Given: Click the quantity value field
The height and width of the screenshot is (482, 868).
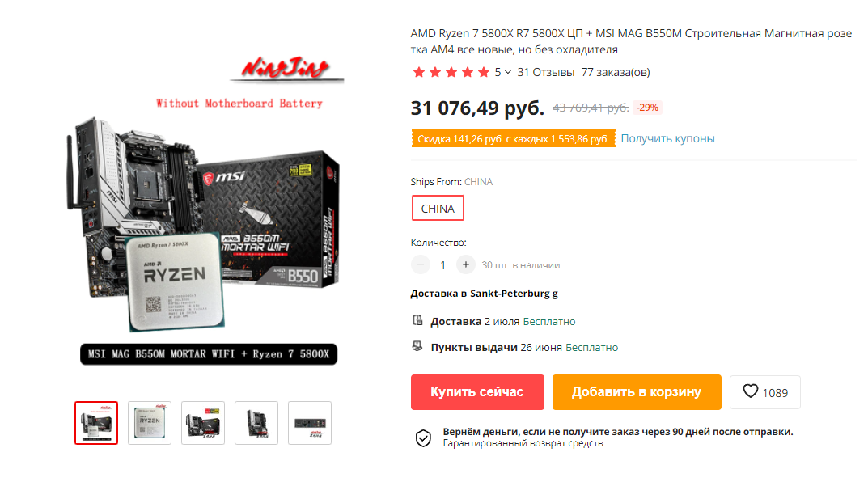Looking at the screenshot, I should pyautogui.click(x=442, y=265).
